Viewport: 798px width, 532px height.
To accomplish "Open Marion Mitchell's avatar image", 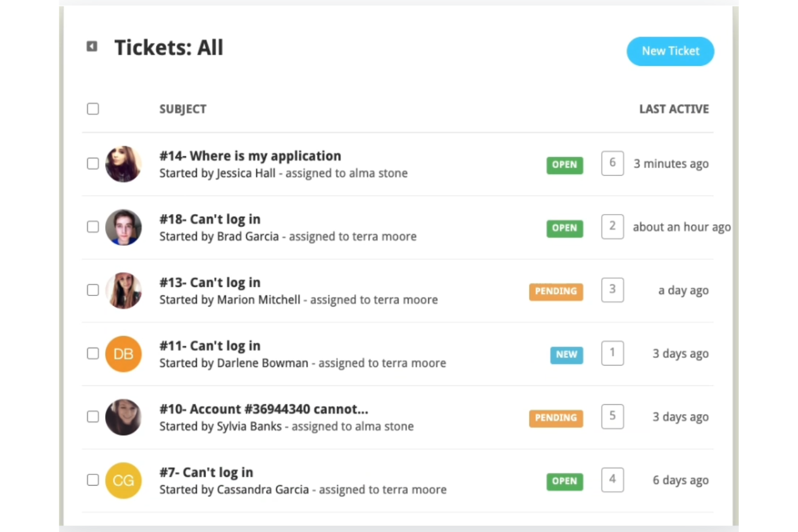I will tap(123, 291).
